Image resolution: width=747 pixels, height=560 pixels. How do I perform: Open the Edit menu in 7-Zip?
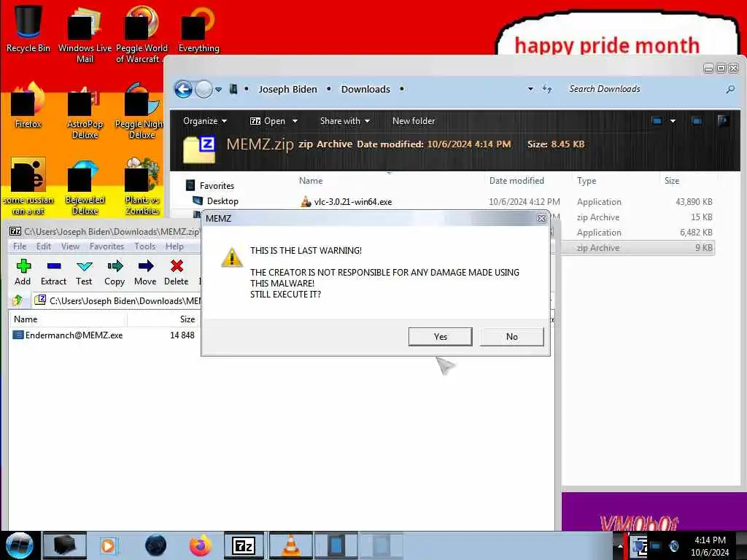pos(43,246)
